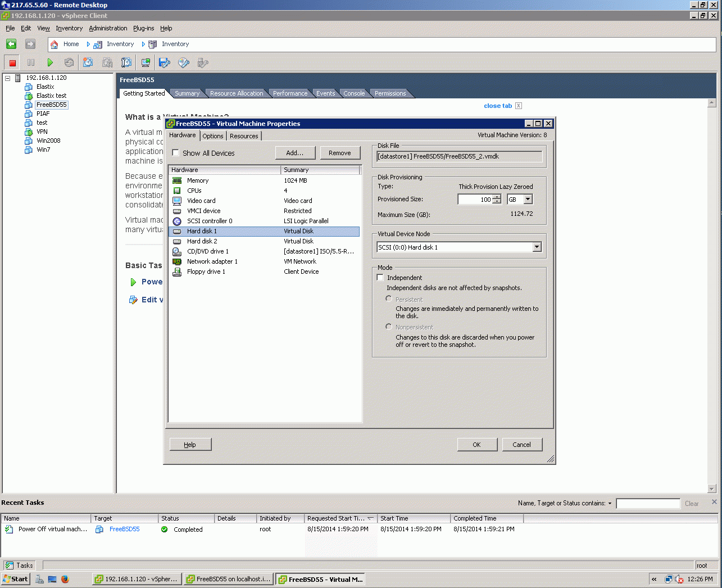Select the Memory hardware row

click(x=264, y=180)
